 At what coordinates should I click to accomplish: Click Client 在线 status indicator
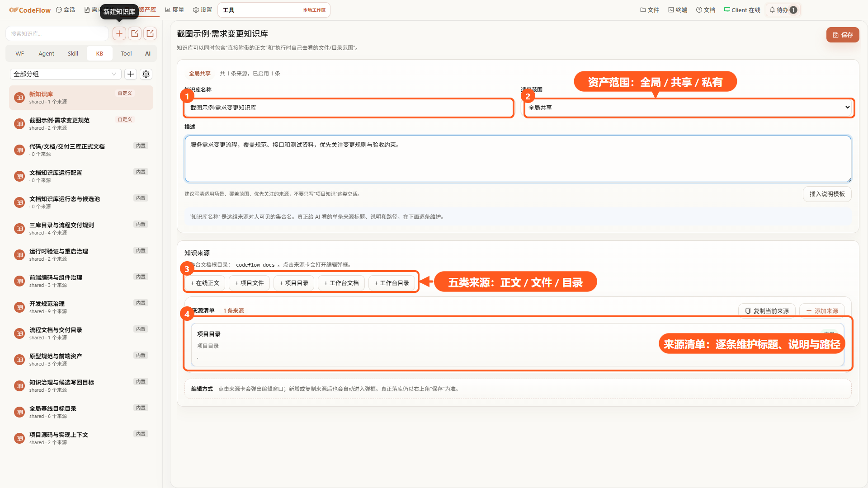(742, 10)
